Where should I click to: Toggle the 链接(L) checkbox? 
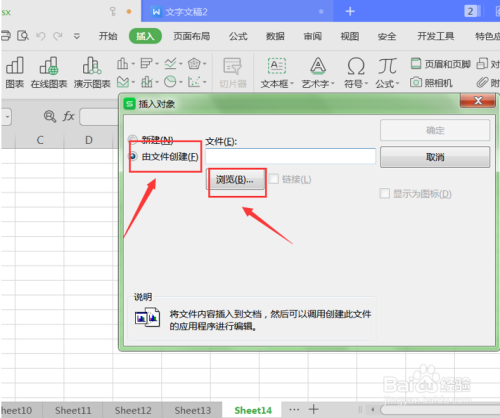click(x=274, y=179)
